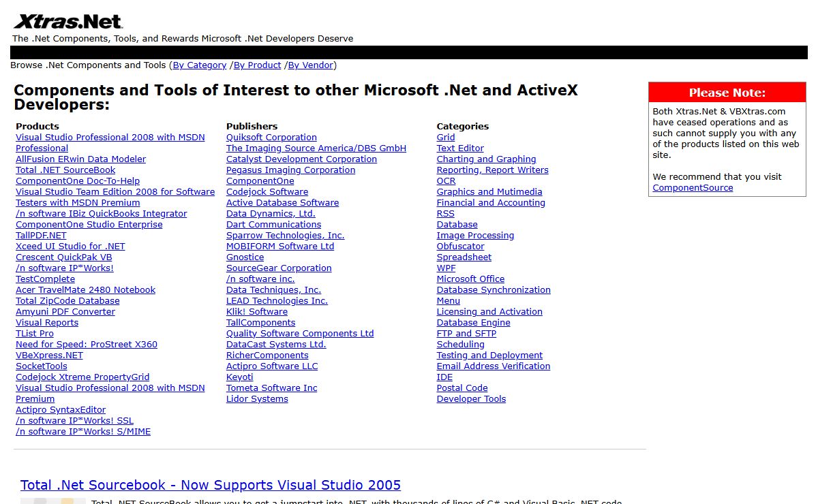
Task: Open the Text Editor category
Action: [x=460, y=148]
